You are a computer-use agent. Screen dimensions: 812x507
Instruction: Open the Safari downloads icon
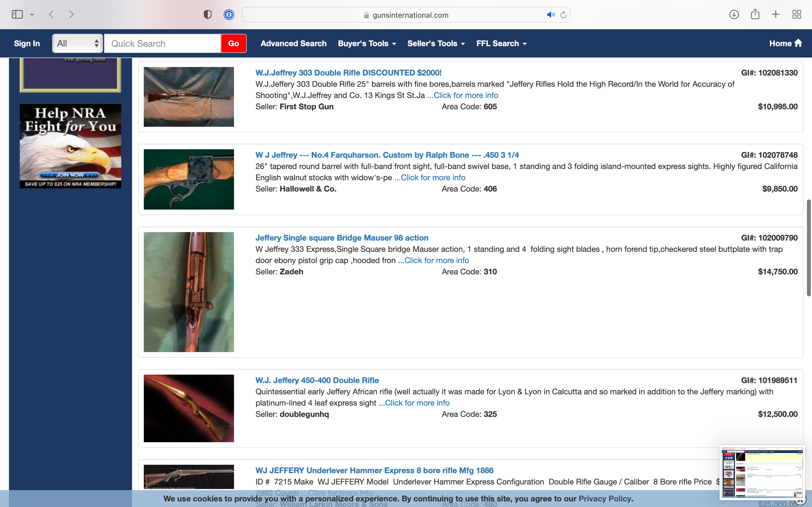click(x=734, y=14)
